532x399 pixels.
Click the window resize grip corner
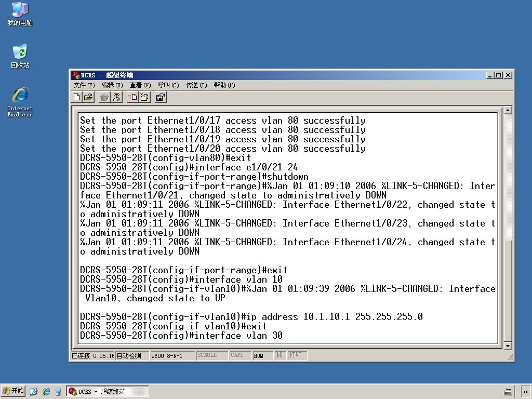point(510,357)
